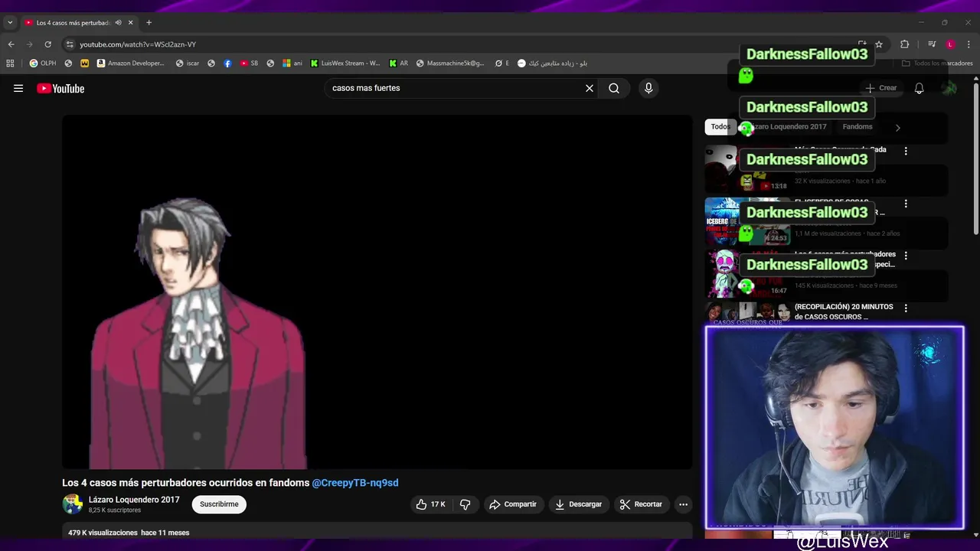The width and height of the screenshot is (980, 551).
Task: Go to the YouTube home logo
Action: (60, 88)
